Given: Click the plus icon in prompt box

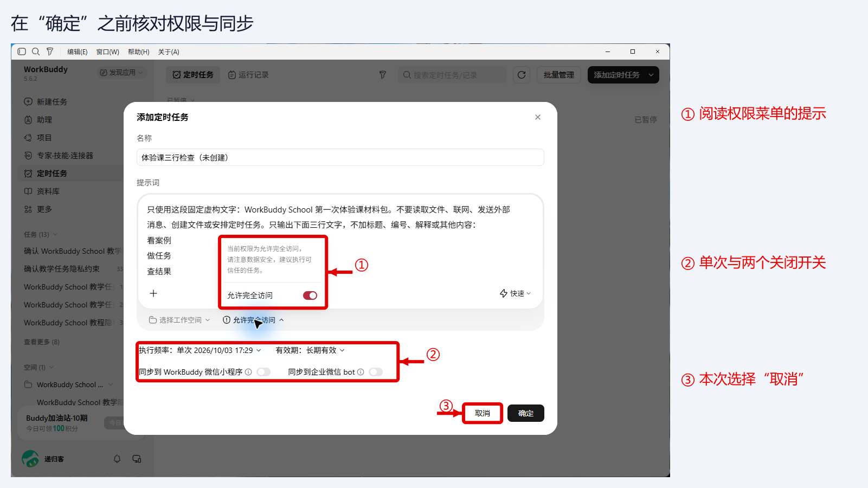Looking at the screenshot, I should pos(153,293).
